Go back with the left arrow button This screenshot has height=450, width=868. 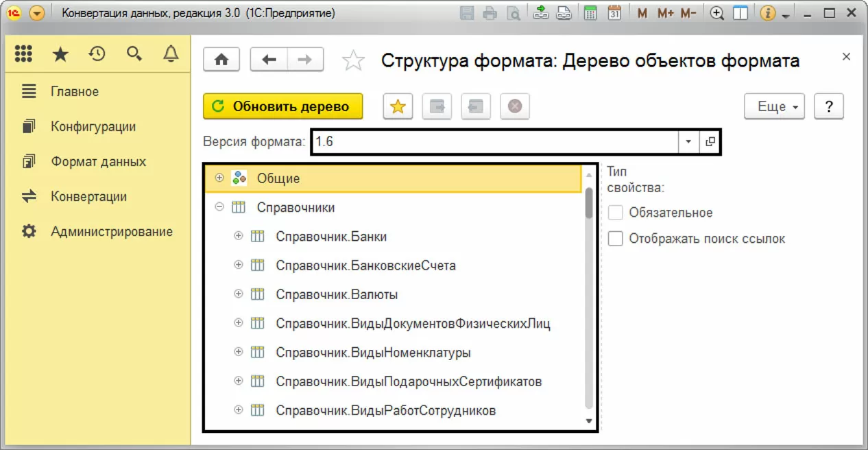tap(269, 60)
